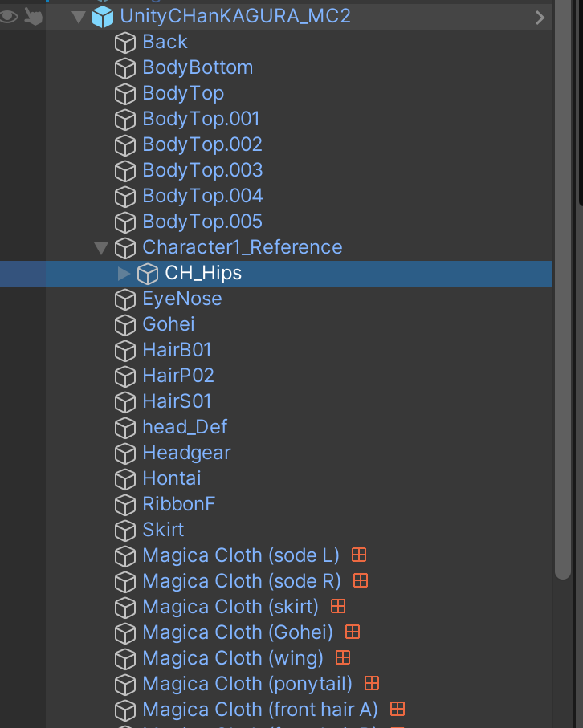Open the prefab using the right arrow button
This screenshot has height=728, width=583.
540,15
